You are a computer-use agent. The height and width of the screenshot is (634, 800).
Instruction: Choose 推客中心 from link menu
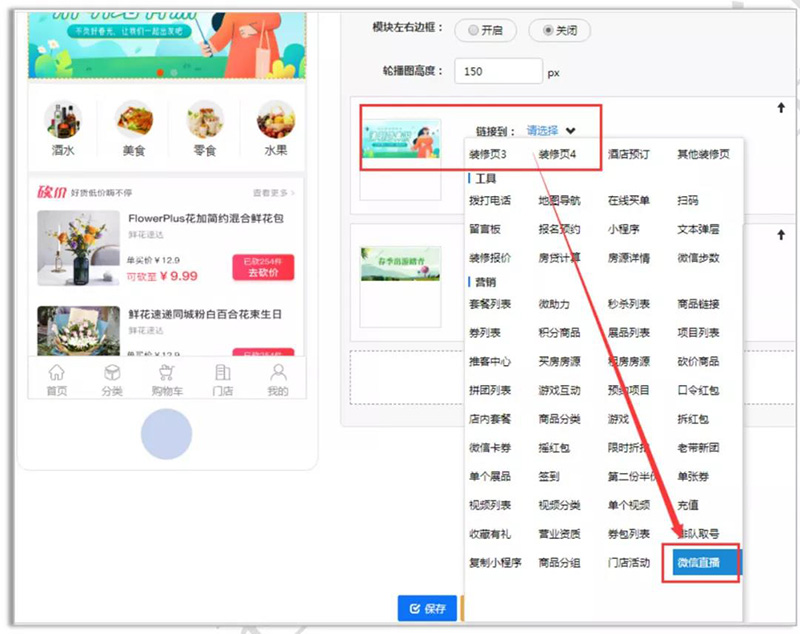[490, 362]
